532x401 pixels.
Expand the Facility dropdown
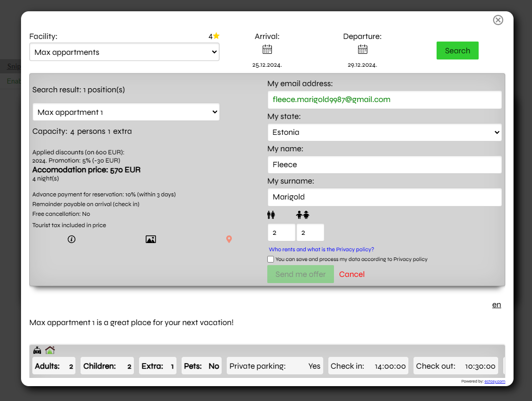(124, 52)
